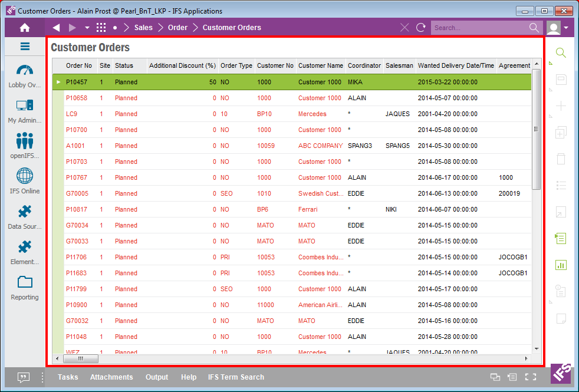Click the navigate Back arrow

tap(56, 28)
